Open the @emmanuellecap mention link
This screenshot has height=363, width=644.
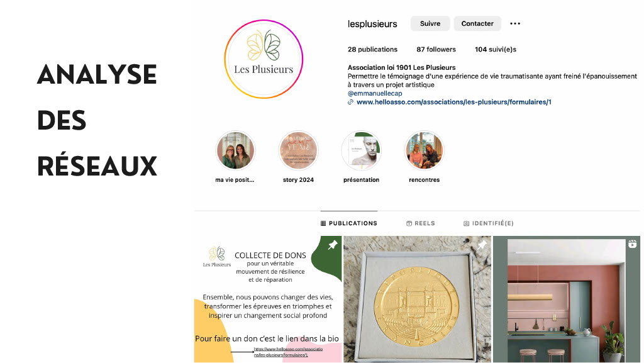pyautogui.click(x=375, y=94)
